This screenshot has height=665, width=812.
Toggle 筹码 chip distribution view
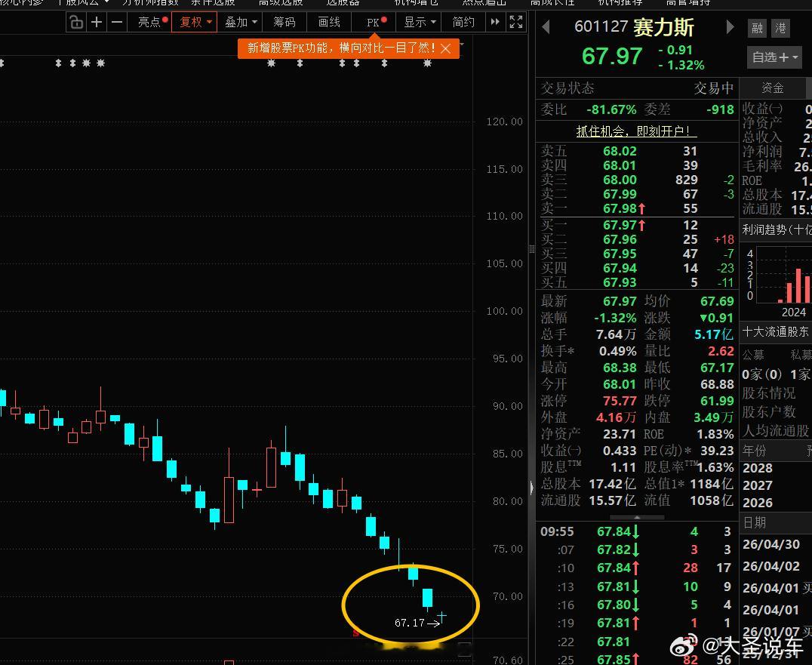tap(285, 23)
